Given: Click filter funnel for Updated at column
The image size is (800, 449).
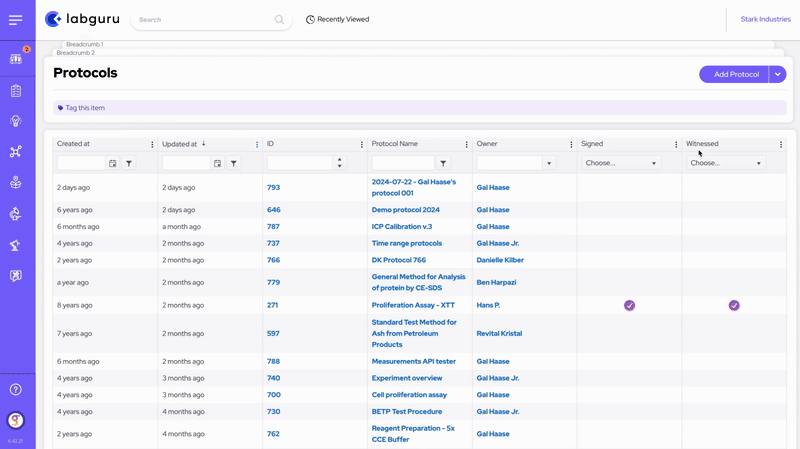Looking at the screenshot, I should (234, 163).
